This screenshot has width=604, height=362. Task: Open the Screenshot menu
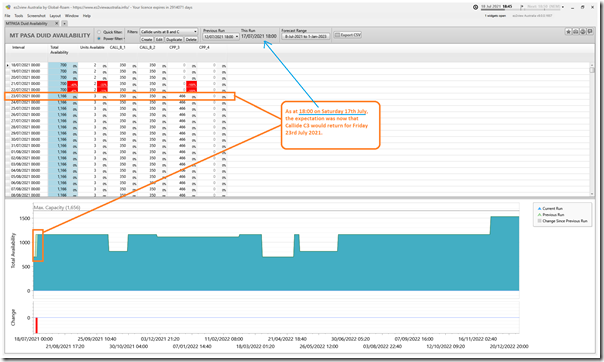point(36,16)
